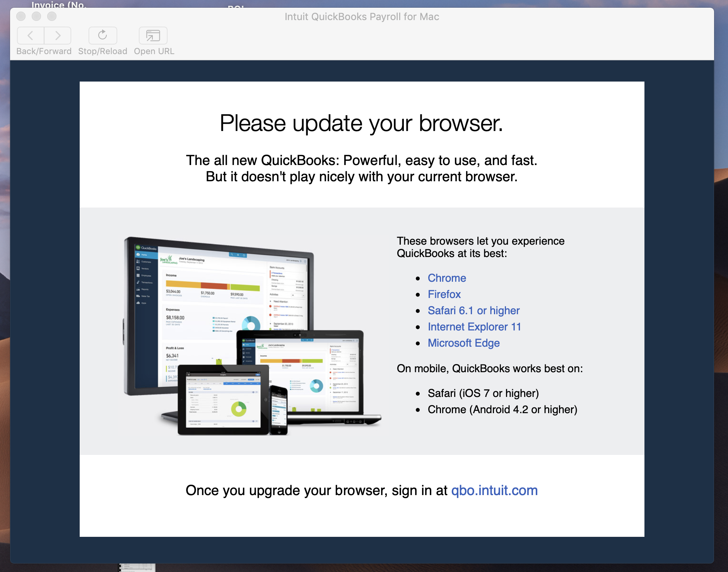Open the Microsoft Edge link
728x572 pixels.
coord(463,343)
